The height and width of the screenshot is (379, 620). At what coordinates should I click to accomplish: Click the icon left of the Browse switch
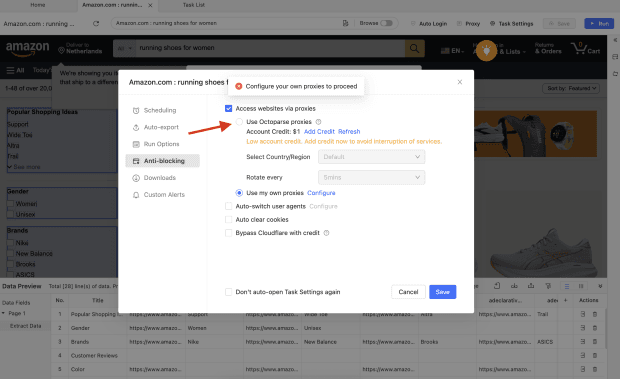tap(345, 23)
